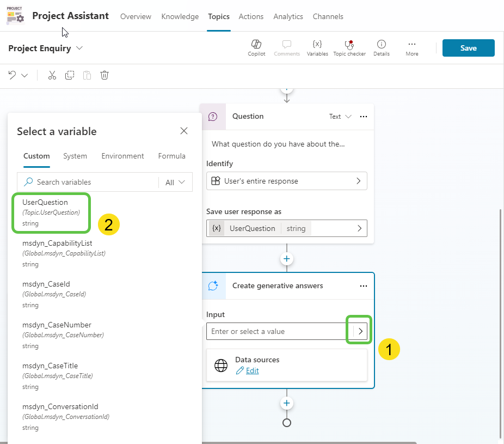Click the Save button
This screenshot has height=444, width=504.
tap(468, 48)
